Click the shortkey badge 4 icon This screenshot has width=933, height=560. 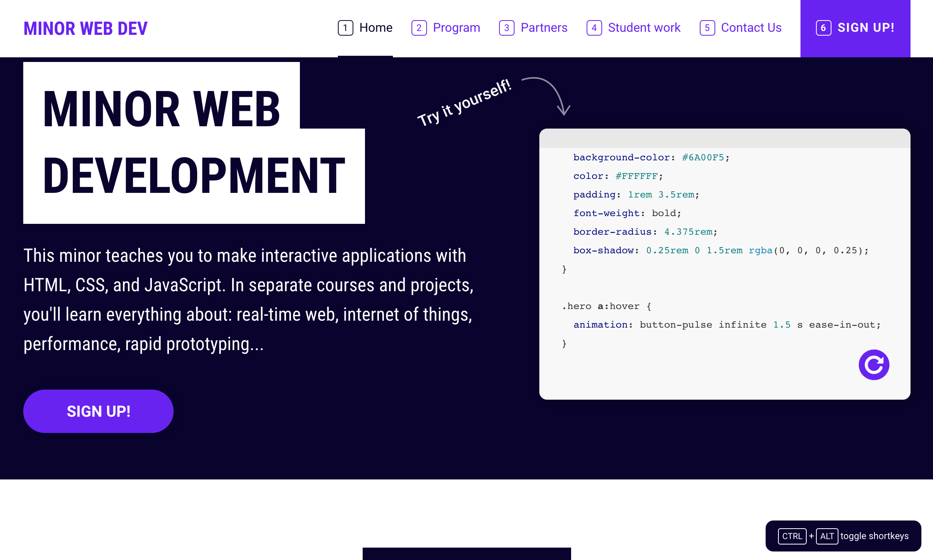[x=594, y=28]
